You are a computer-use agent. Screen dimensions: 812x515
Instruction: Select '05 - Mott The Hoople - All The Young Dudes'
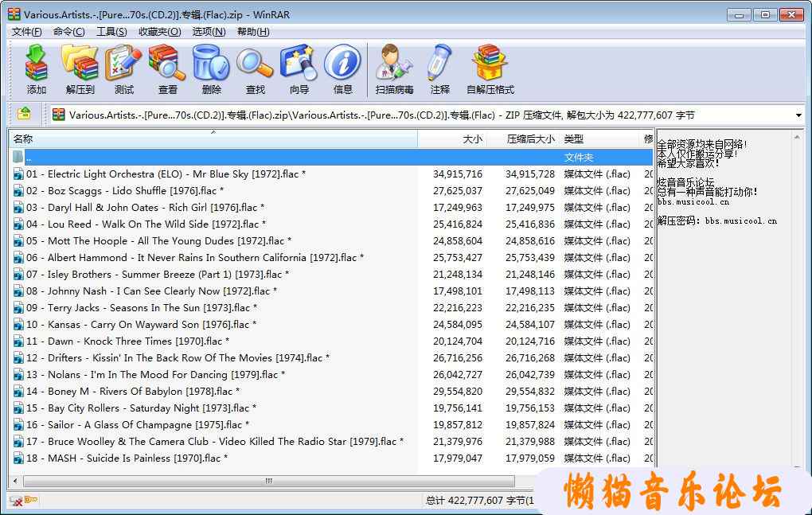(159, 240)
